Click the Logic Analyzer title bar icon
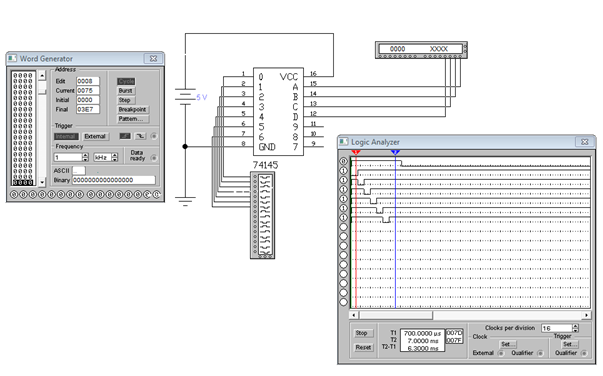 [x=343, y=142]
